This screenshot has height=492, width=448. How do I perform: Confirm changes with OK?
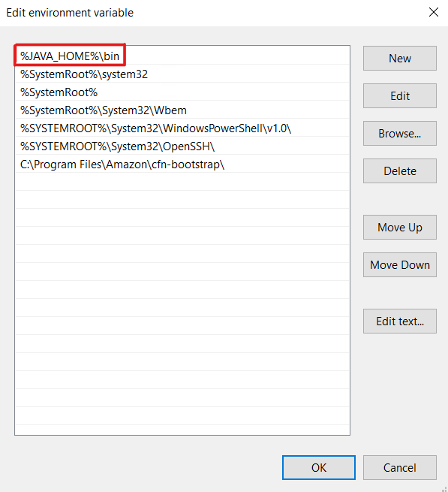point(319,467)
